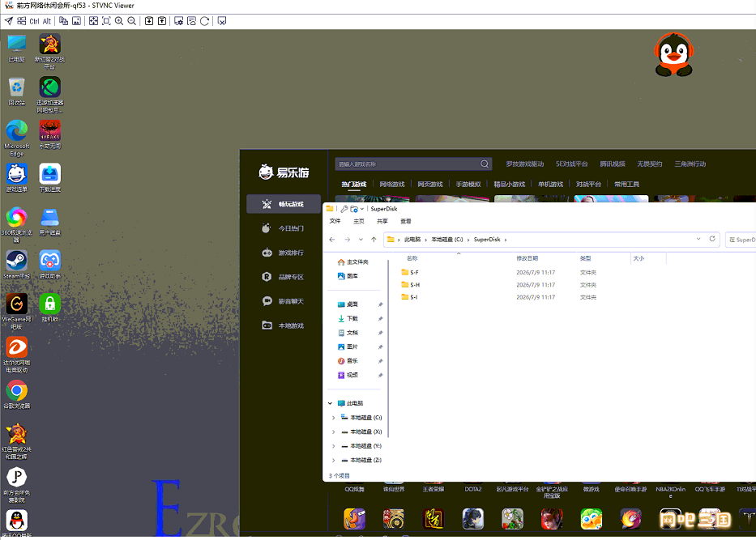Select the 永劫无间 NARAKA desktop icon
The image size is (756, 540).
click(x=49, y=134)
